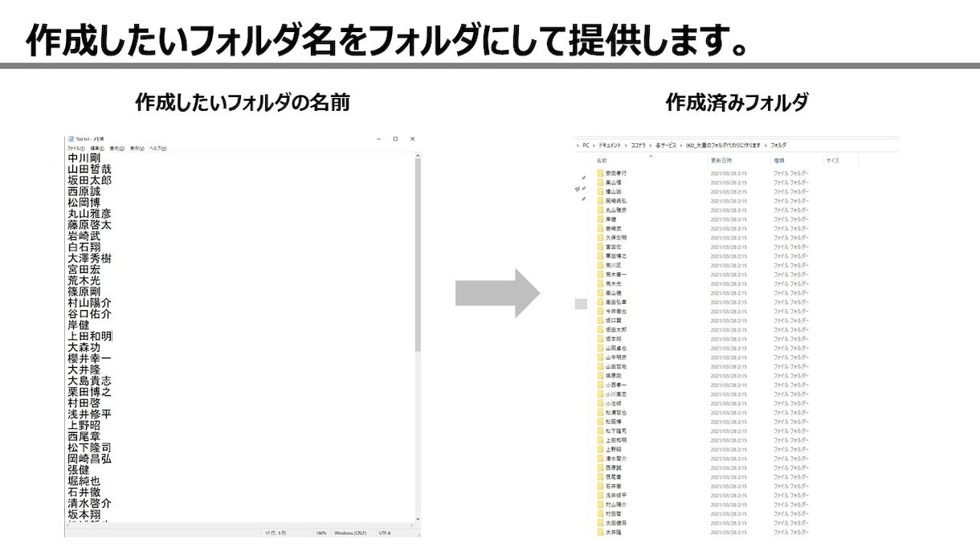
Task: Sort by the サイズ column header
Action: tap(832, 161)
